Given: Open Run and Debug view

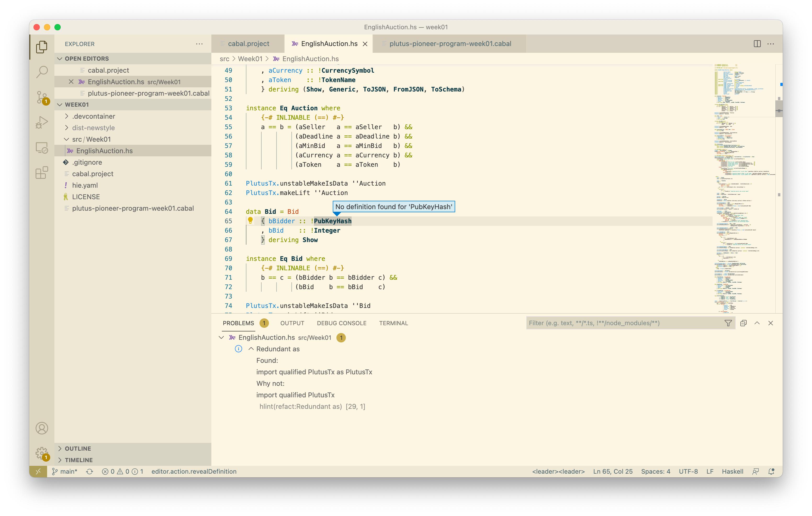Looking at the screenshot, I should pos(42,122).
